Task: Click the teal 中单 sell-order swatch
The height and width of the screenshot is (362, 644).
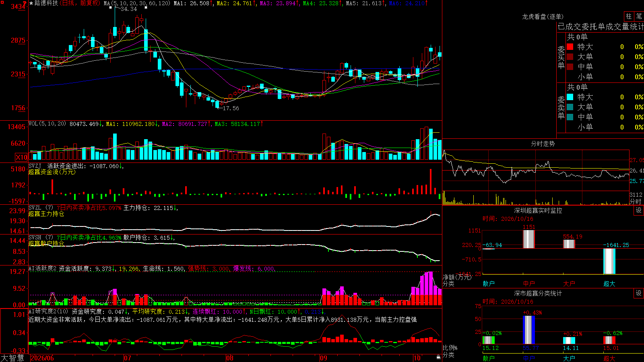Action: tap(570, 117)
